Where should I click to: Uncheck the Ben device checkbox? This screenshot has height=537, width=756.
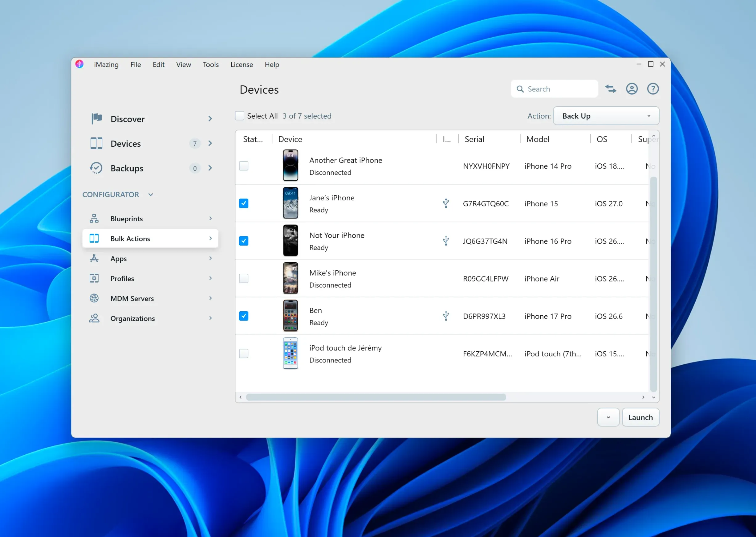[x=244, y=316]
